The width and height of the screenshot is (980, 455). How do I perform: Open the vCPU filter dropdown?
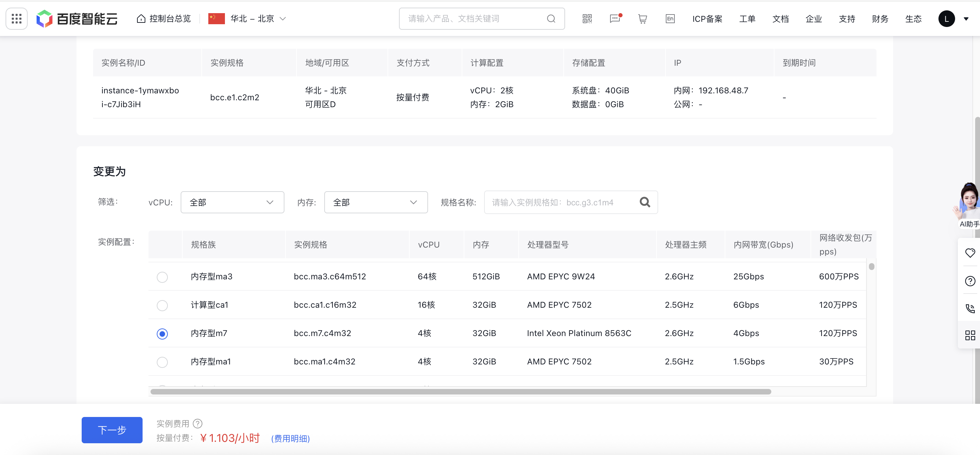[x=233, y=202]
